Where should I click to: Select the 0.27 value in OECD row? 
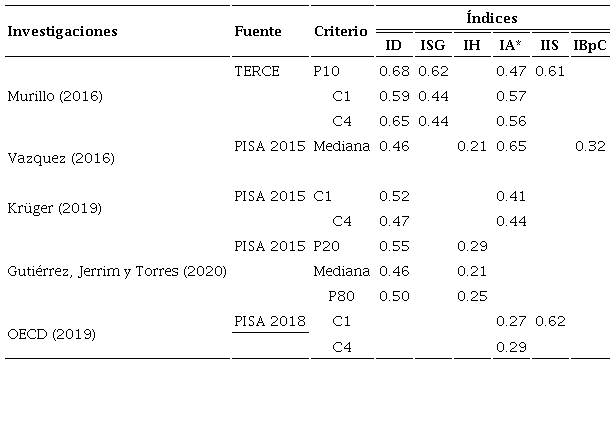point(510,321)
